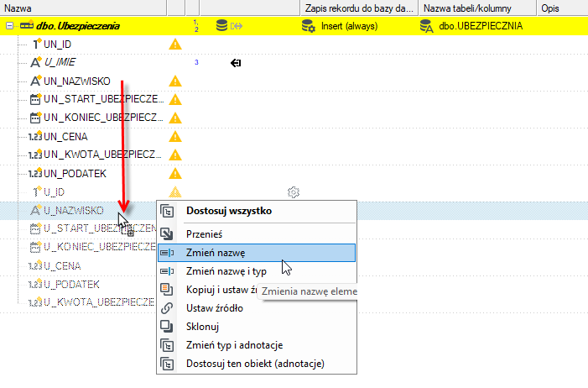Click the 1.23 numeric icon beside UN_PODATEK
Screen dimensions: 588x388
click(35, 173)
